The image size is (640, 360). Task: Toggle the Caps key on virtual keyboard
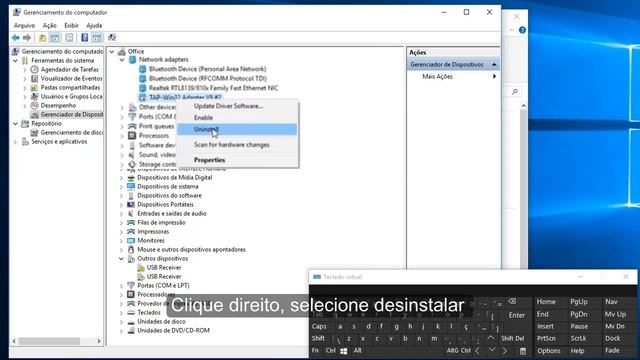tap(319, 327)
